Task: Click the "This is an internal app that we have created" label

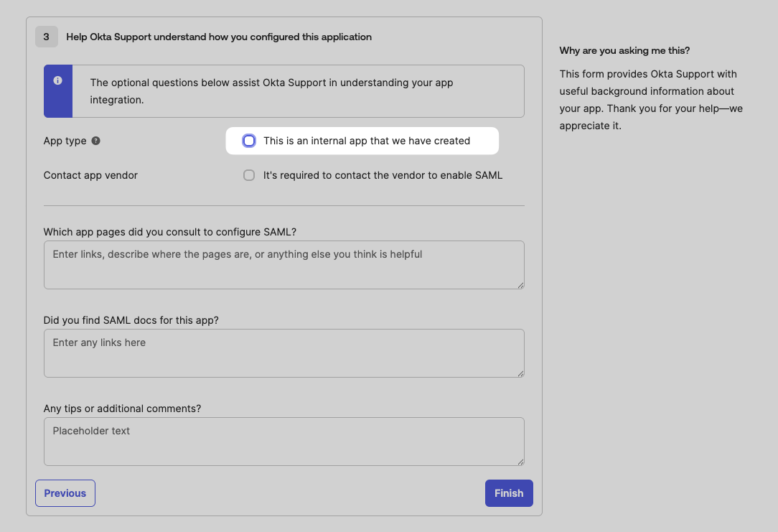Action: (x=367, y=141)
